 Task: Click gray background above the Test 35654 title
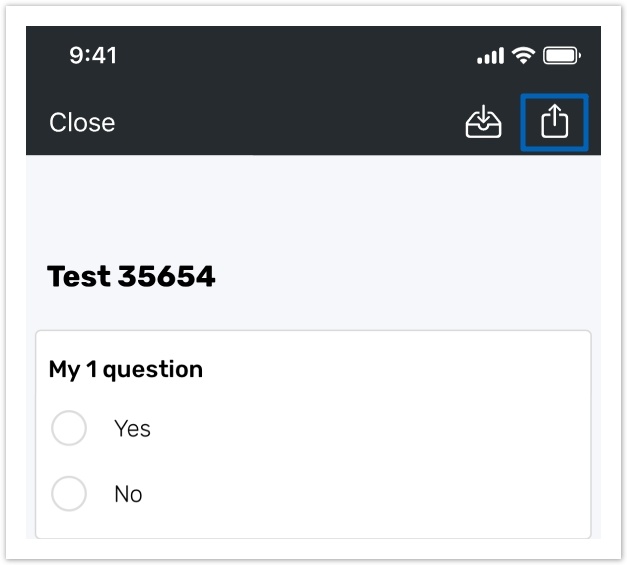click(300, 205)
